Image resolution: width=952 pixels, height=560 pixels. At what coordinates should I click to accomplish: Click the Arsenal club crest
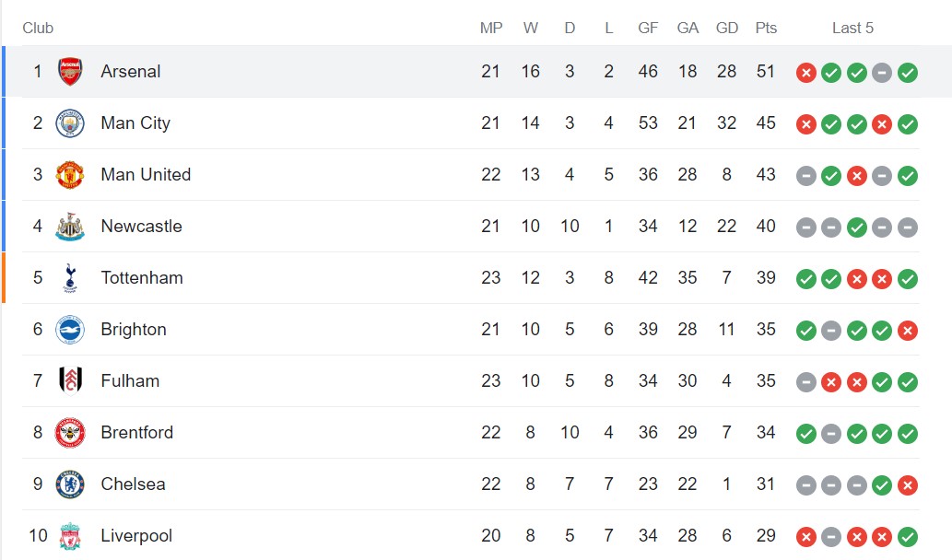70,72
